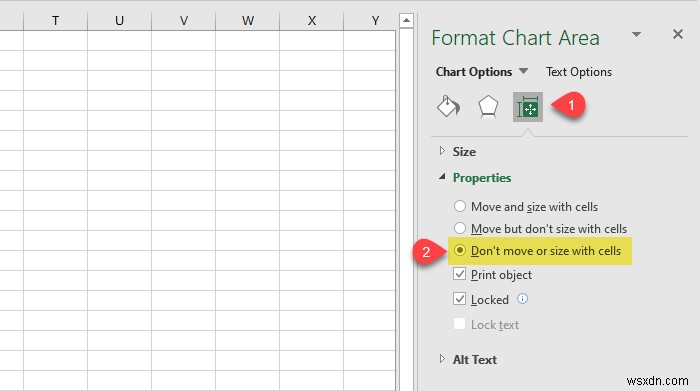Open the Chart Options dropdown arrow

click(x=524, y=71)
